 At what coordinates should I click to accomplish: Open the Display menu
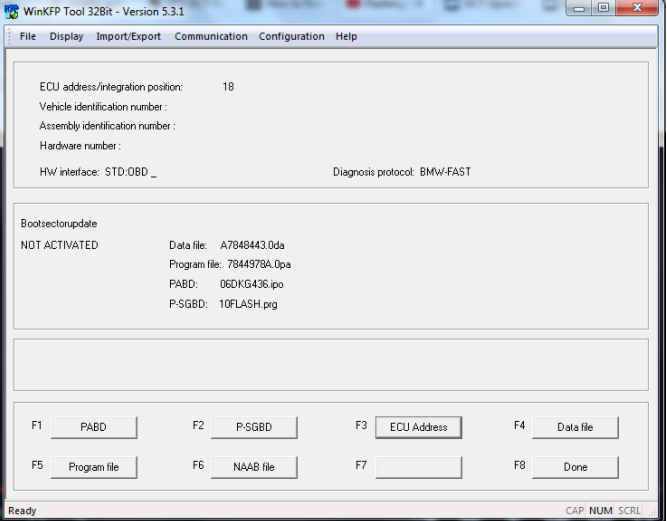pyautogui.click(x=66, y=37)
